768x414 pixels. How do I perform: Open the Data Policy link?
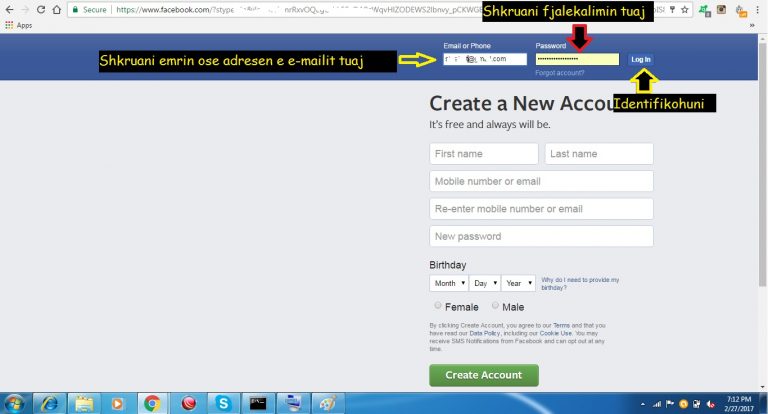(x=484, y=333)
